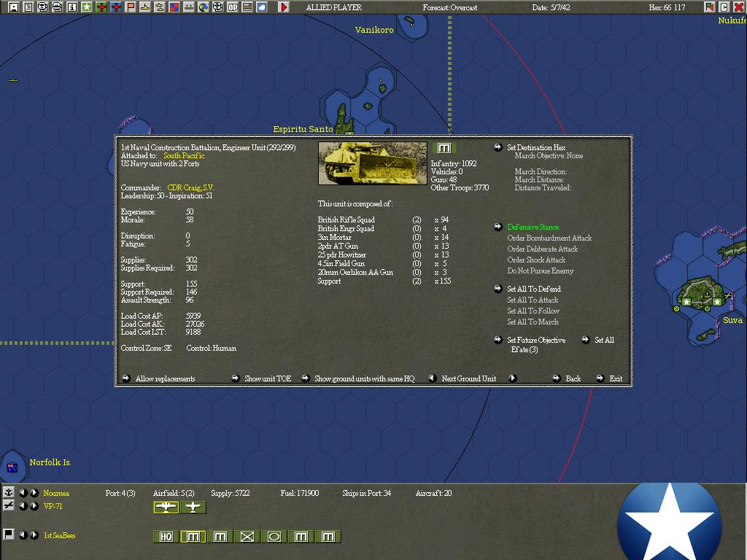Select the single-engine aircraft unit icon

coord(193,507)
